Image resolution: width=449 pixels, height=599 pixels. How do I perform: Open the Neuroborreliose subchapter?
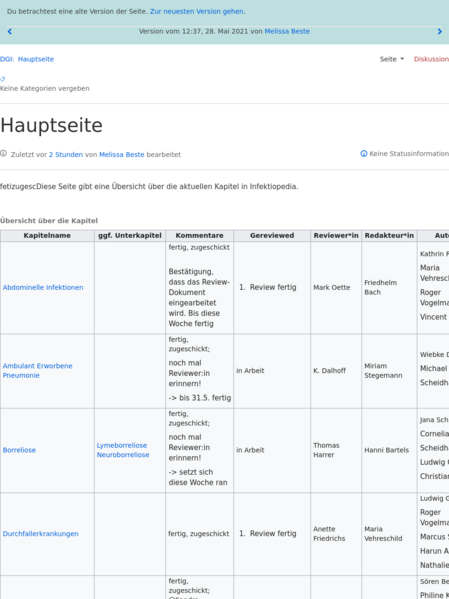(123, 455)
